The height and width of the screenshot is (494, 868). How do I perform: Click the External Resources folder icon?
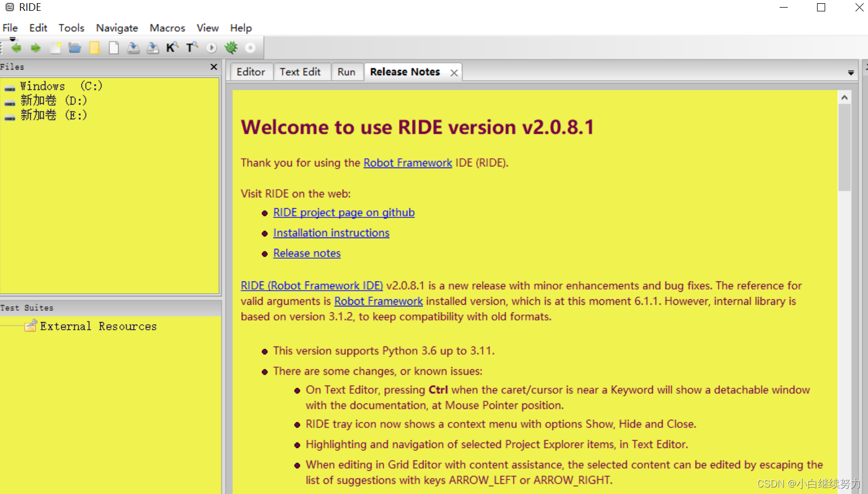(x=31, y=325)
